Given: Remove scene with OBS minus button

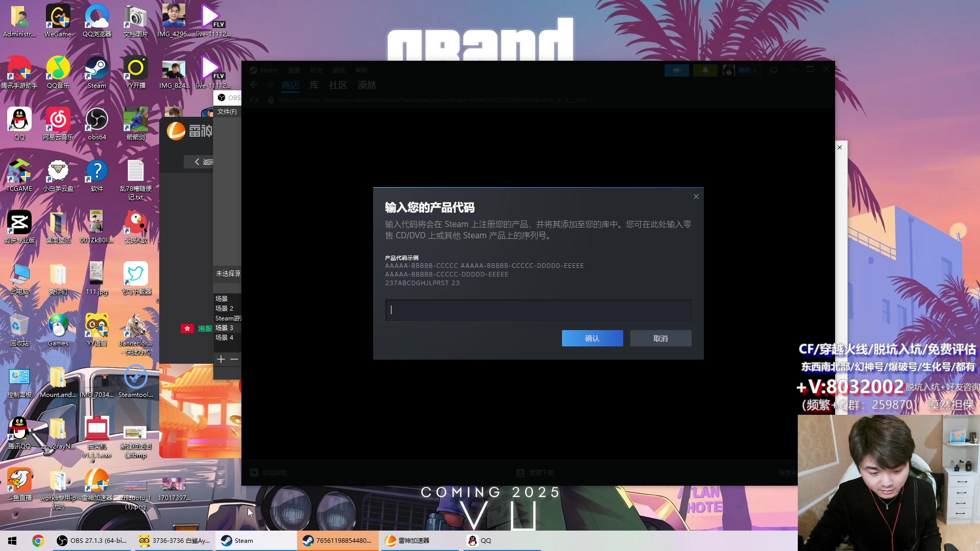Looking at the screenshot, I should click(x=234, y=360).
